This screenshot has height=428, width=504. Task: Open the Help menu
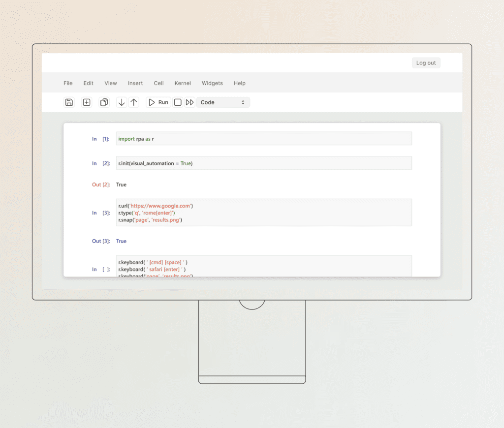(240, 83)
